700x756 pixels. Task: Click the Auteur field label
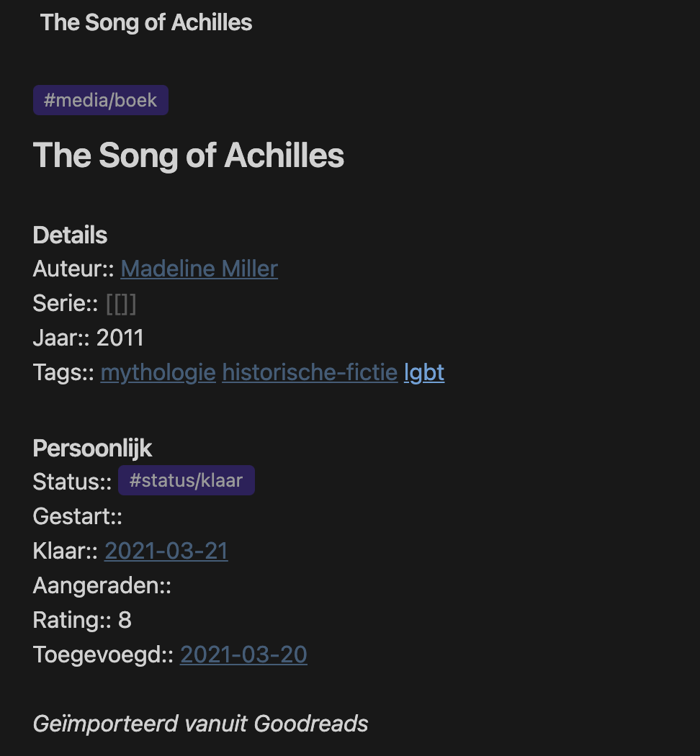(x=70, y=269)
